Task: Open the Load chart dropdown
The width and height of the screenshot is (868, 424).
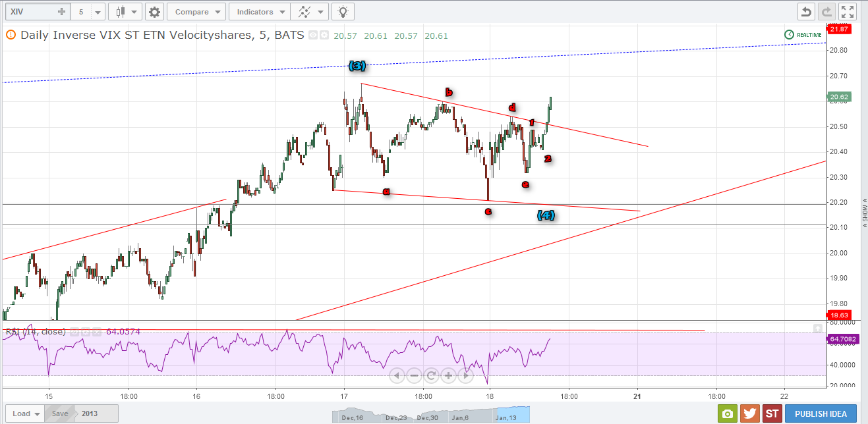Action: [26, 413]
